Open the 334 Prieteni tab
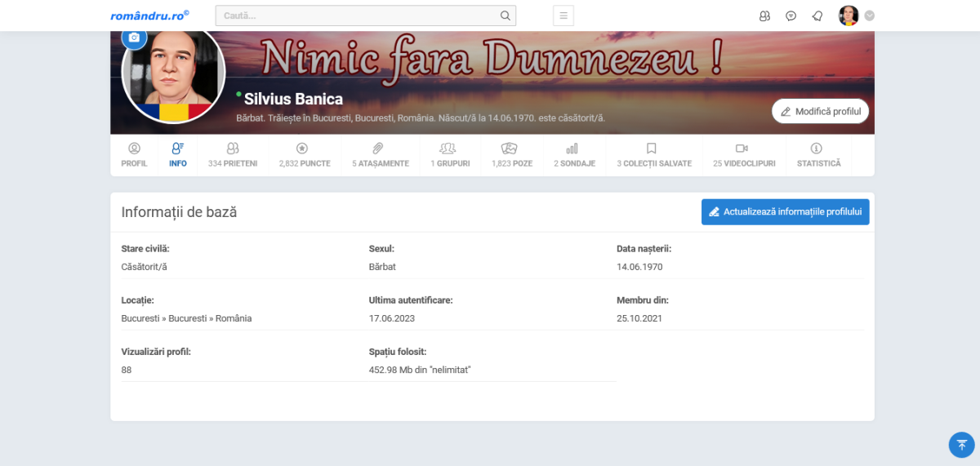980x466 pixels. pos(233,155)
